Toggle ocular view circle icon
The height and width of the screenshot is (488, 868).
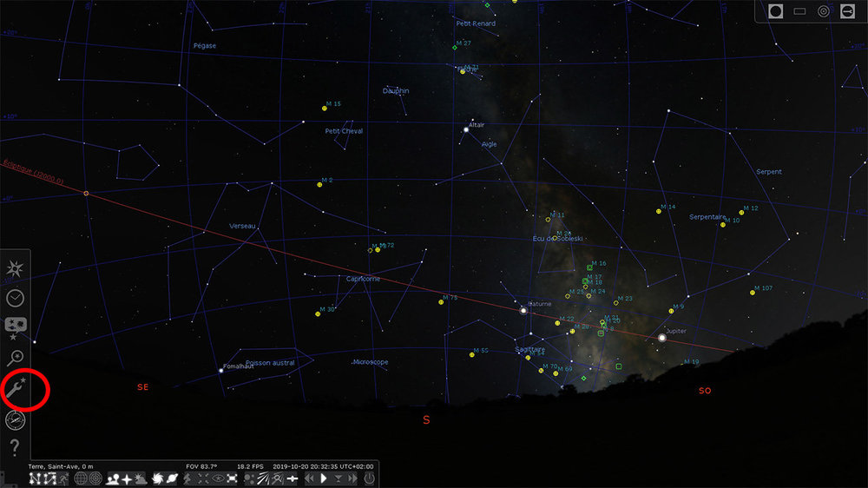775,11
